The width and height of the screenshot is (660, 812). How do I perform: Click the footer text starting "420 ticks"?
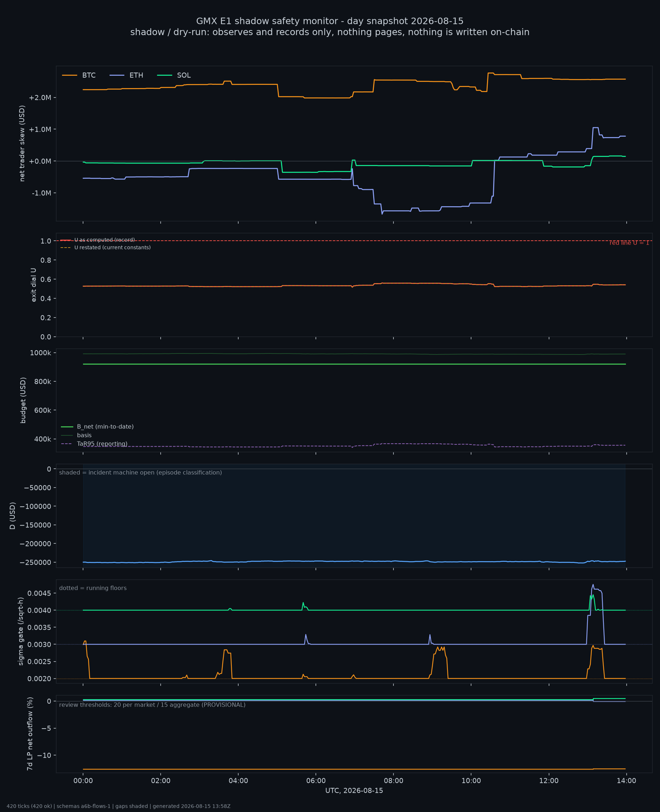(x=119, y=806)
